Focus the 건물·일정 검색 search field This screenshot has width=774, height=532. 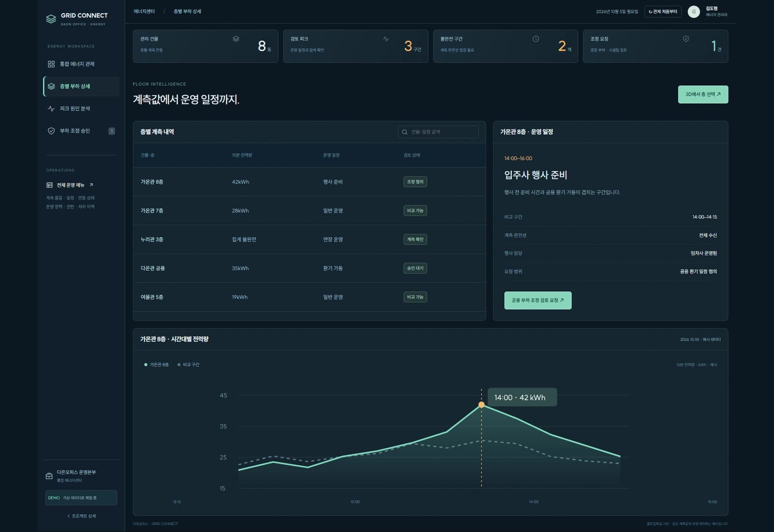coord(438,132)
